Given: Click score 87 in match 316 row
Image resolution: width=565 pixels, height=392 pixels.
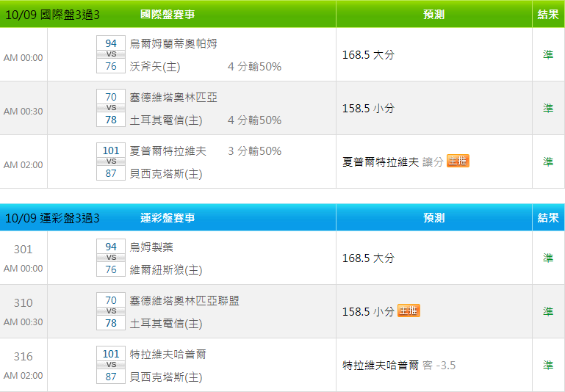Looking at the screenshot, I should (x=111, y=377).
